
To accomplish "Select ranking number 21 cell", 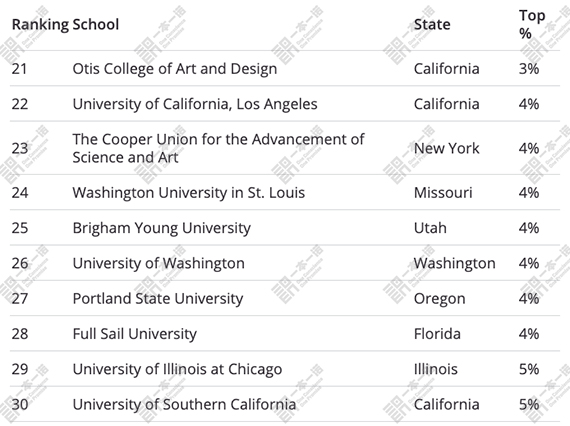I will [x=20, y=69].
